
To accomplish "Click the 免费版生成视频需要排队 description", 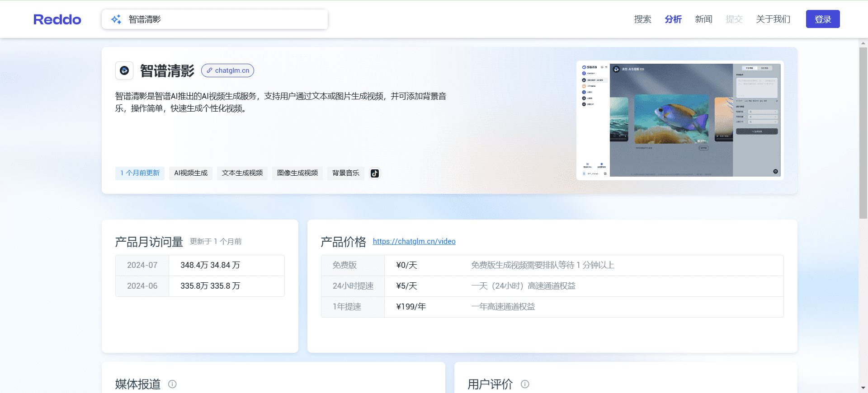I will point(542,265).
